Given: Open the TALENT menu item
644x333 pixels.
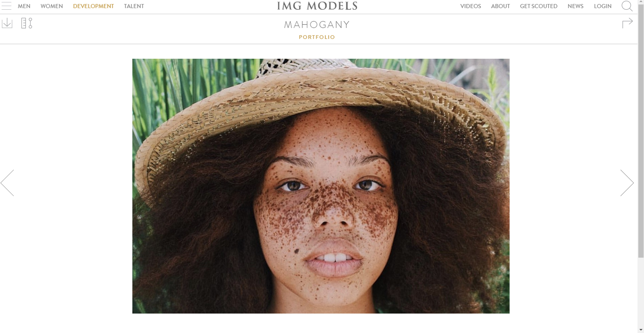Looking at the screenshot, I should point(134,6).
